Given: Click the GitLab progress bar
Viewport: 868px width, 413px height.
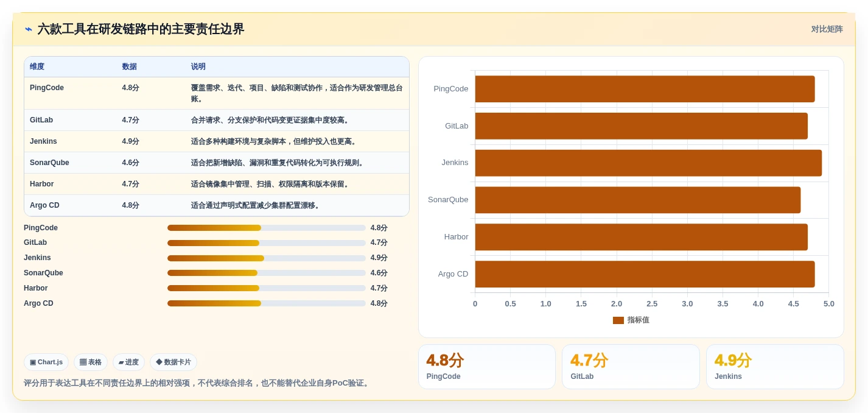Looking at the screenshot, I should [267, 243].
